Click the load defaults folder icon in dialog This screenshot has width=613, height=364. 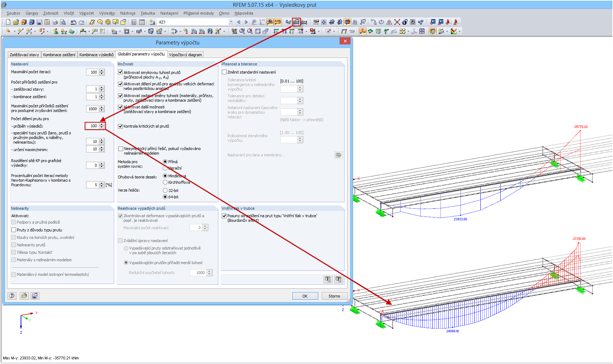coord(24,296)
